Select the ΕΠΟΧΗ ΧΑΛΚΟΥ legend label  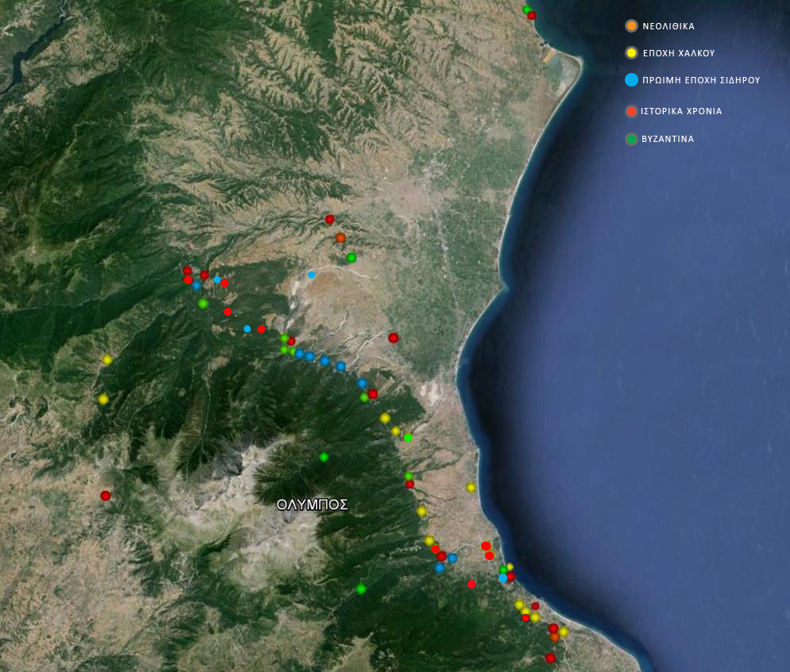(679, 53)
